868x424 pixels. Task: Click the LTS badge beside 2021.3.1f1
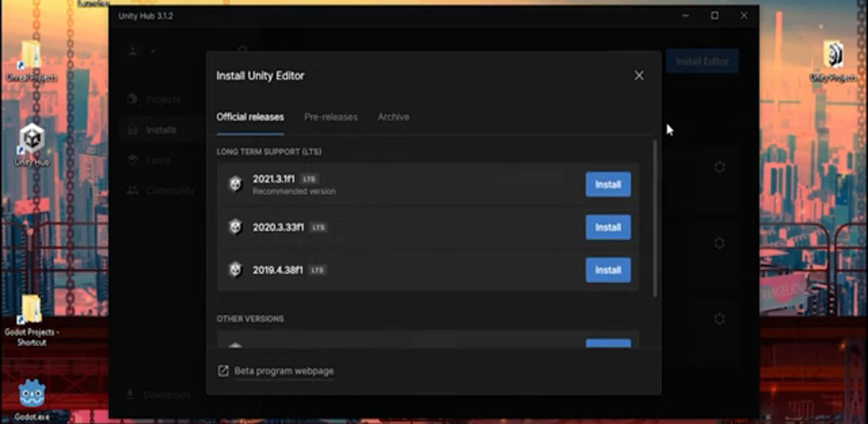[x=309, y=179]
